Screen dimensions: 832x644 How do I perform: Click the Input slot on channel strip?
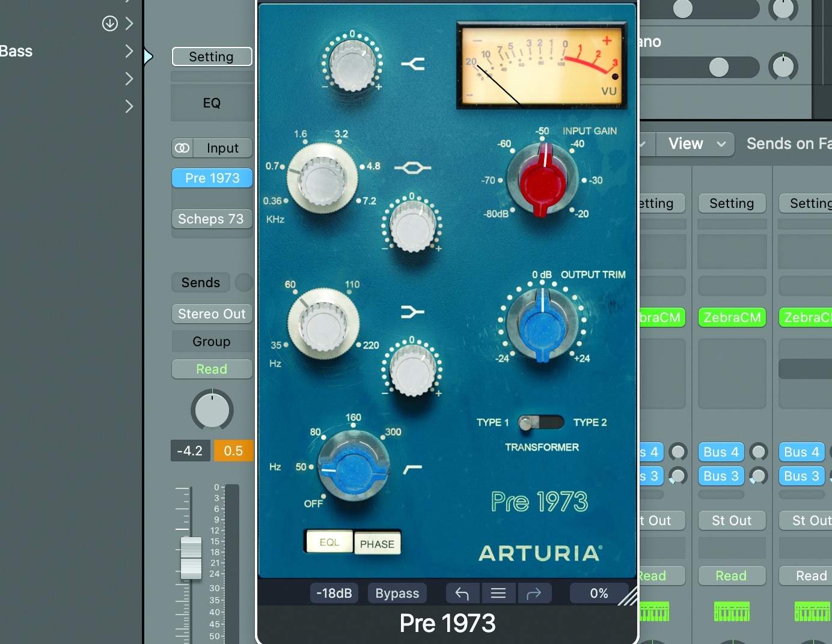[x=222, y=148]
